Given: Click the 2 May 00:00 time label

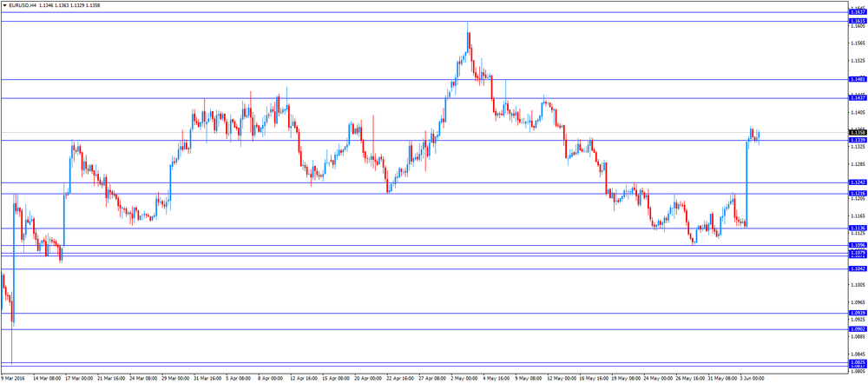Looking at the screenshot, I should point(465,380).
